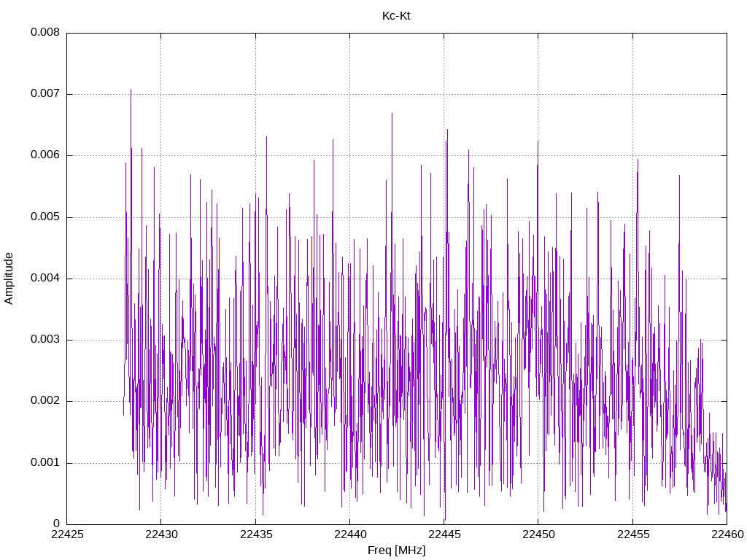Click the Amplitude y-axis label
Viewport: 747px width, 560px height.
[x=9, y=279]
